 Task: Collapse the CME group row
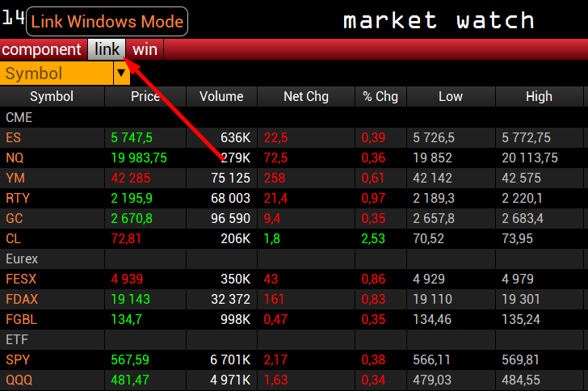coord(19,117)
